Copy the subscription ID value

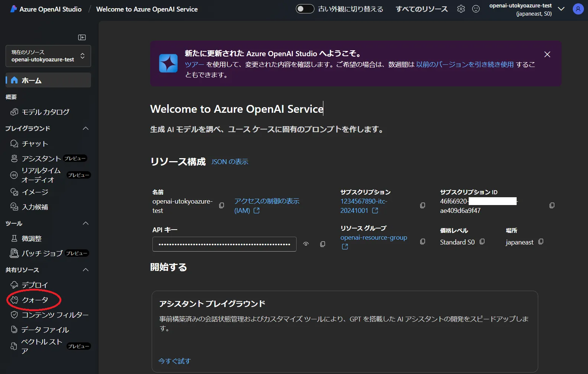click(552, 205)
